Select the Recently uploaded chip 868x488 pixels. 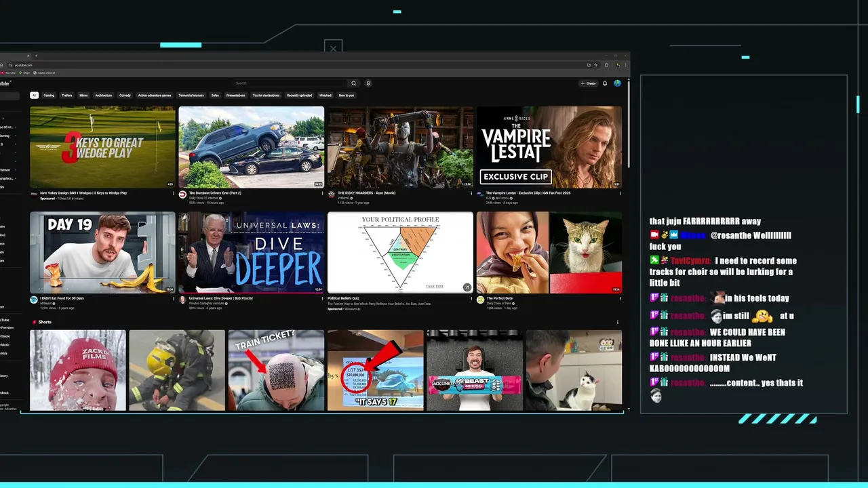pos(299,96)
